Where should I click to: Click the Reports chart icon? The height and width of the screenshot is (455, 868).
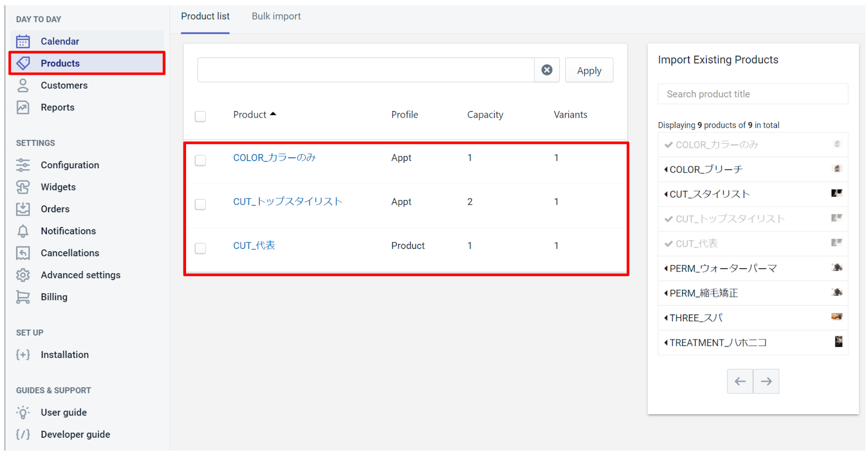click(x=23, y=107)
